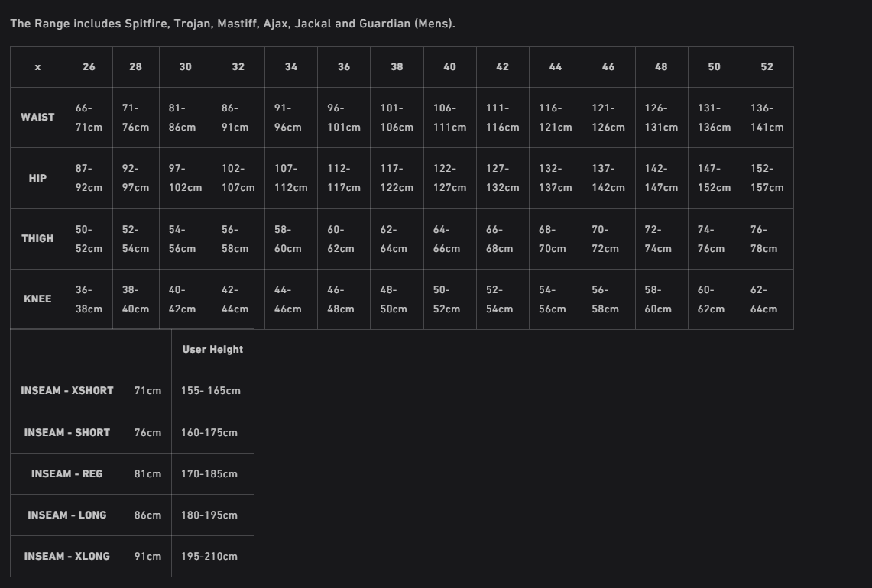Select the waist cell 81-86cm
The width and height of the screenshot is (872, 588).
(x=185, y=118)
